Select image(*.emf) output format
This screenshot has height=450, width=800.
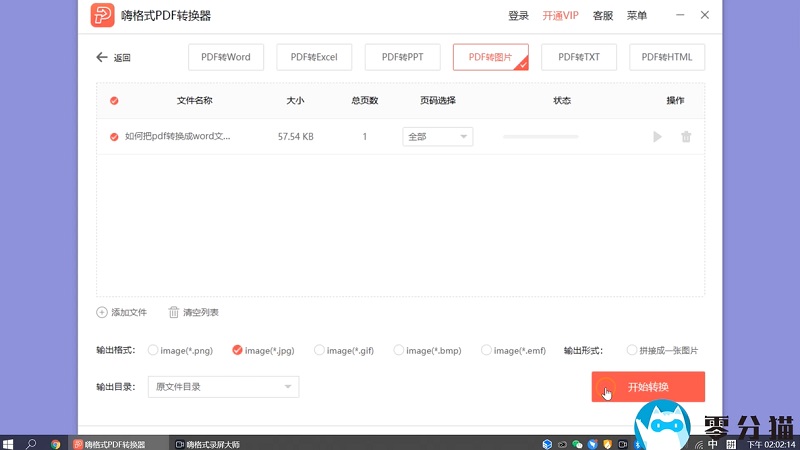[486, 350]
